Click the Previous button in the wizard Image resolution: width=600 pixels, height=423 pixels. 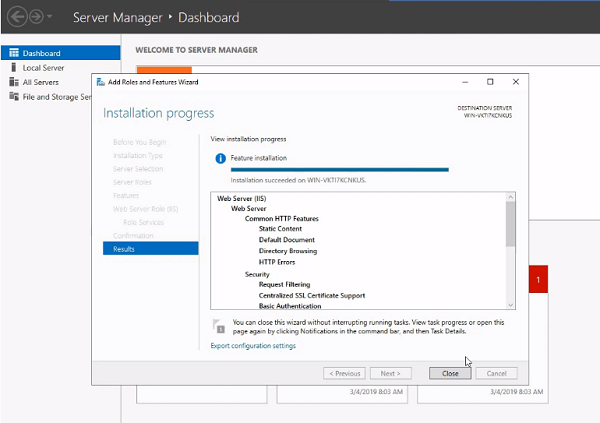(x=344, y=373)
